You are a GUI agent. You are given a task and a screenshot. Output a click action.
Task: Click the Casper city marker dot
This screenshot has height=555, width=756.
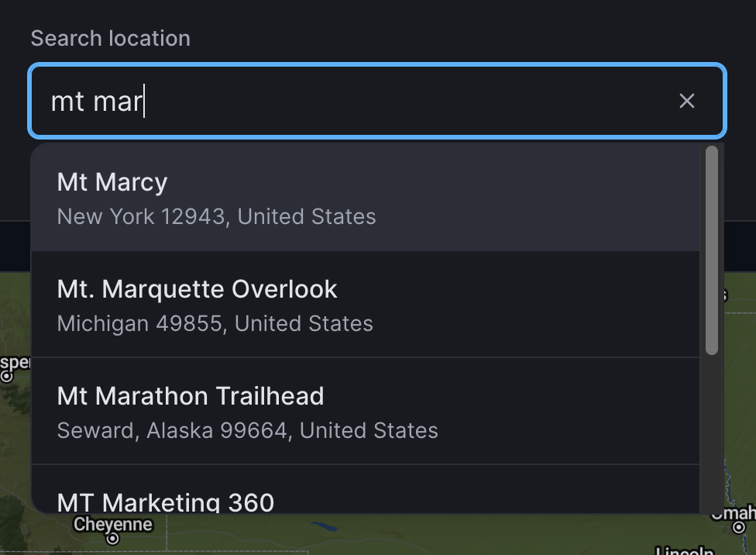pos(7,377)
